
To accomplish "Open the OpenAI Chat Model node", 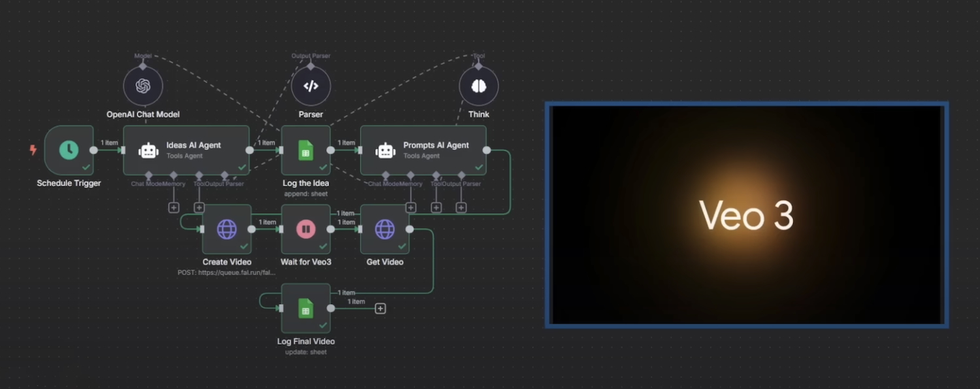I will [x=143, y=86].
